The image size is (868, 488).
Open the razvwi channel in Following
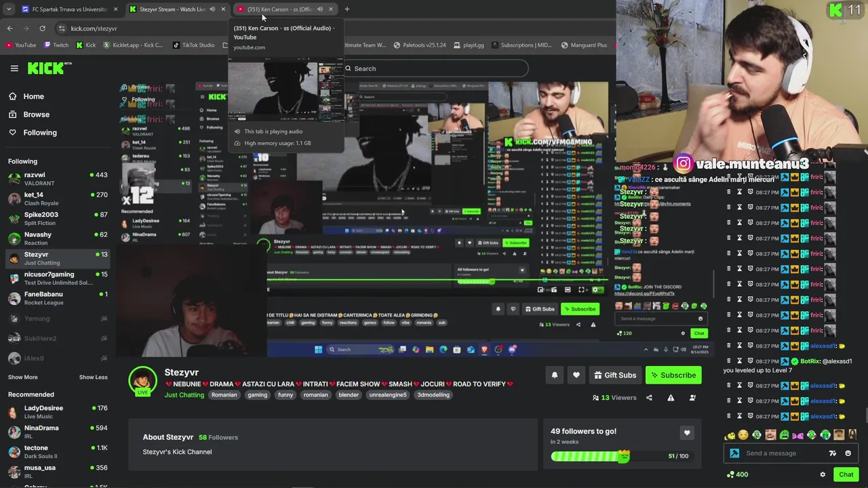[x=58, y=179]
